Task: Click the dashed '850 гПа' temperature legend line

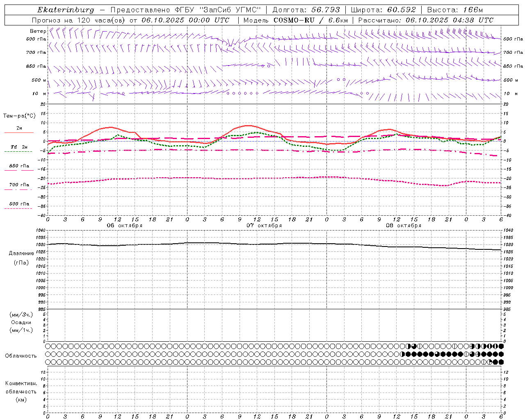Action: tap(18, 171)
